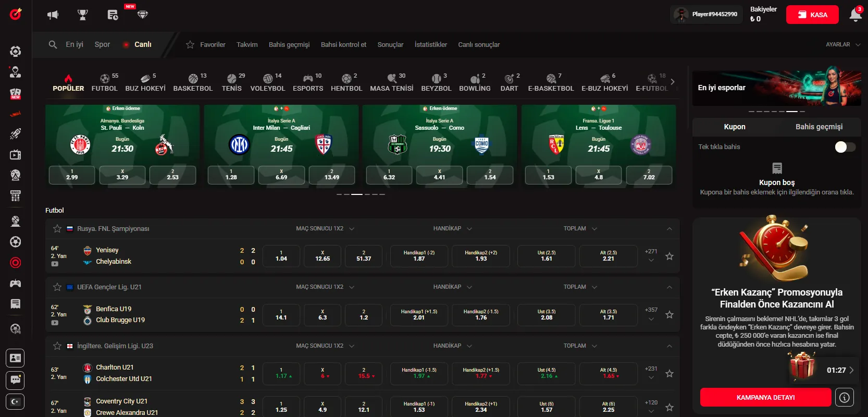Click the trophy icon in top bar

(82, 15)
